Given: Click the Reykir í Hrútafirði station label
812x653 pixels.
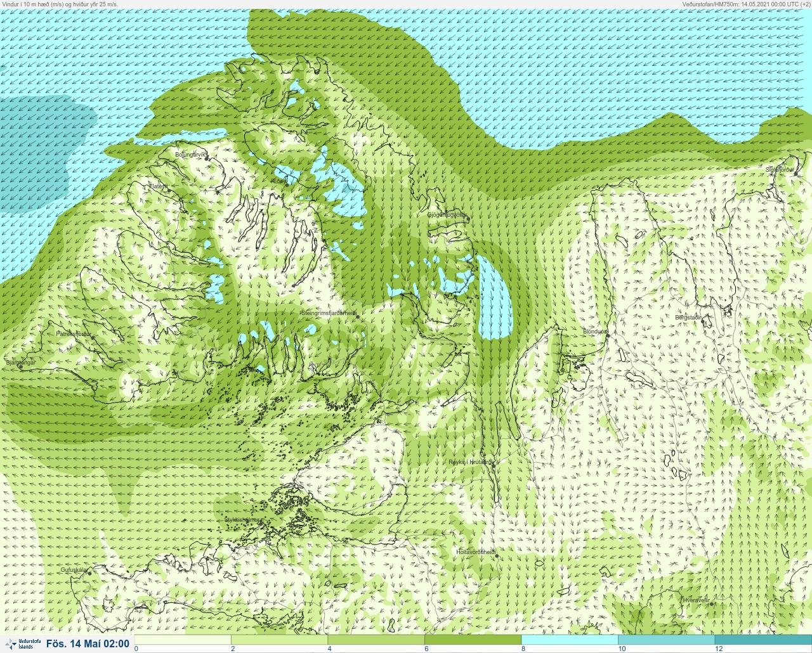Looking at the screenshot, I should (x=470, y=462).
